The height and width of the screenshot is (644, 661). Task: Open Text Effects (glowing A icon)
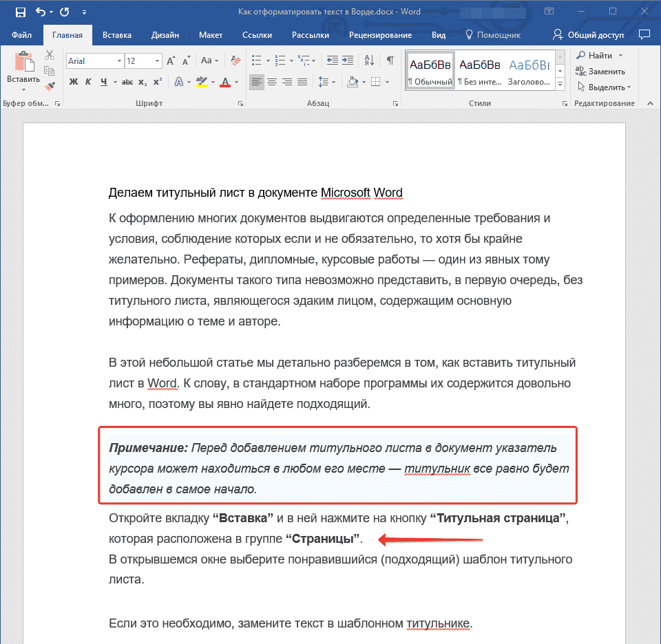click(x=180, y=80)
